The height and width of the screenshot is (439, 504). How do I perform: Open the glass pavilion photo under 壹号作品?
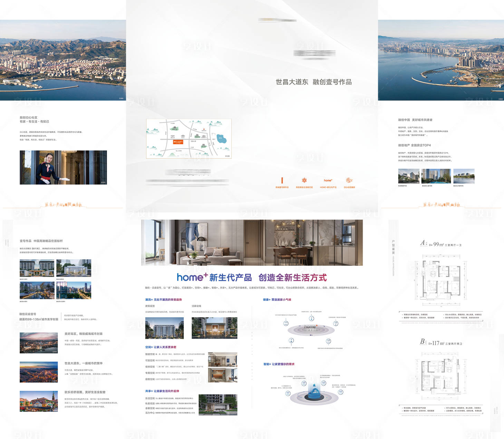[x=74, y=268]
